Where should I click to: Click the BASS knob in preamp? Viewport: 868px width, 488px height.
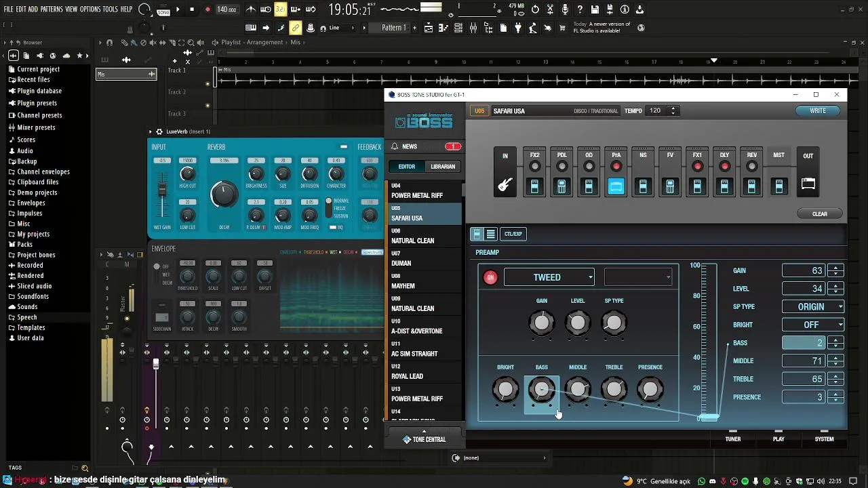tap(541, 389)
